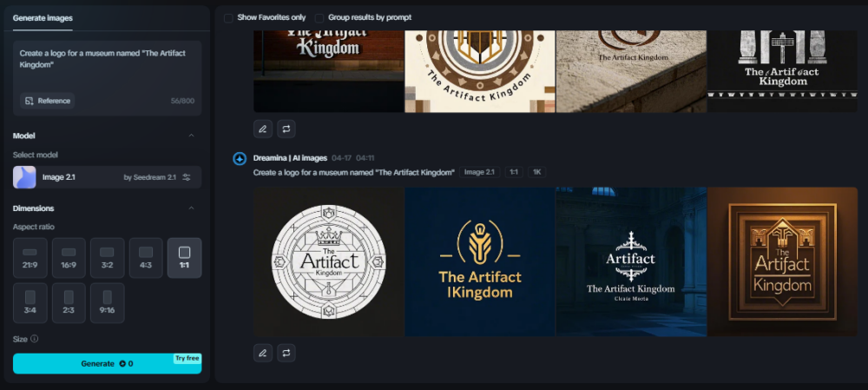Viewport: 868px width, 390px height.
Task: Click the edit prompt pencil icon below the bottom image row
Action: [x=263, y=353]
